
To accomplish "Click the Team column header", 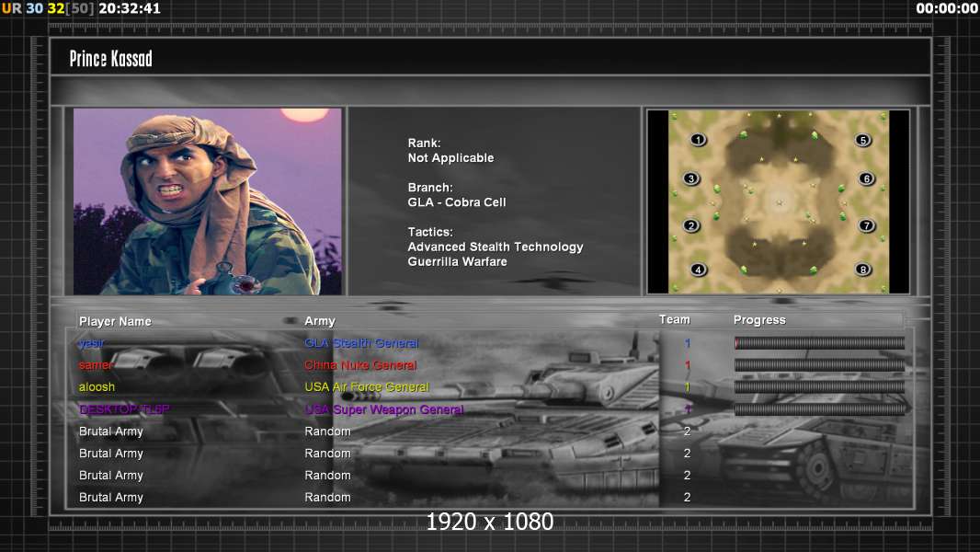I will pyautogui.click(x=675, y=319).
